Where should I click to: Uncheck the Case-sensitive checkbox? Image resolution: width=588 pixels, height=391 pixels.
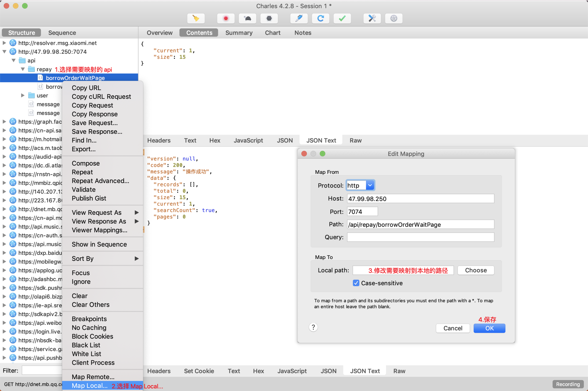[x=356, y=283]
